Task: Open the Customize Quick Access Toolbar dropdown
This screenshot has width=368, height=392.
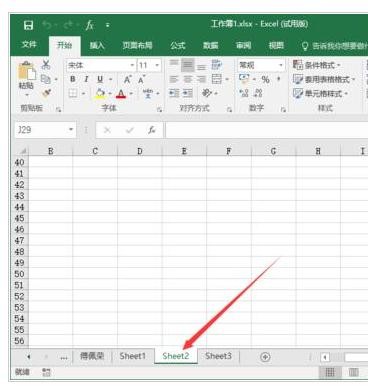Action: click(108, 25)
